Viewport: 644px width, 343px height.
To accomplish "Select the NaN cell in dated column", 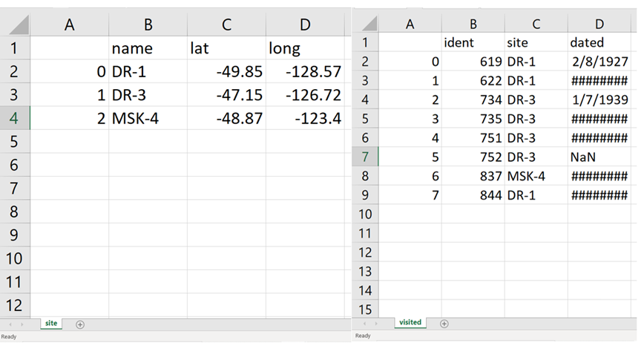I will pyautogui.click(x=599, y=157).
